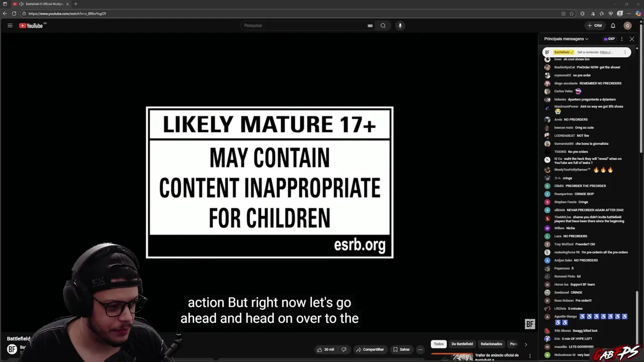Viewport: 644px width, 362px height.
Task: Open the options menu for the recommended trailer
Action: (x=530, y=356)
